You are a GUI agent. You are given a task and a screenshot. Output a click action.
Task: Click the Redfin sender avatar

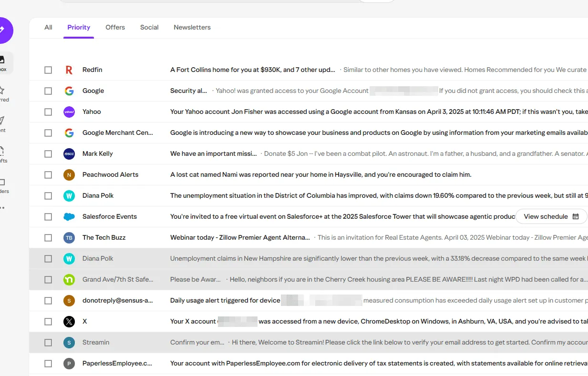(69, 70)
